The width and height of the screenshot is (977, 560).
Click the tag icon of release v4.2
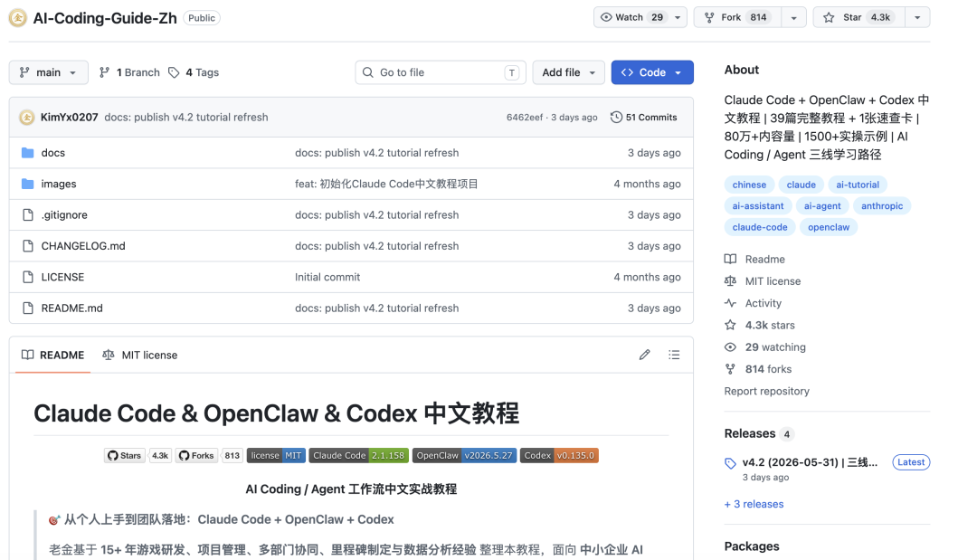pos(730,463)
